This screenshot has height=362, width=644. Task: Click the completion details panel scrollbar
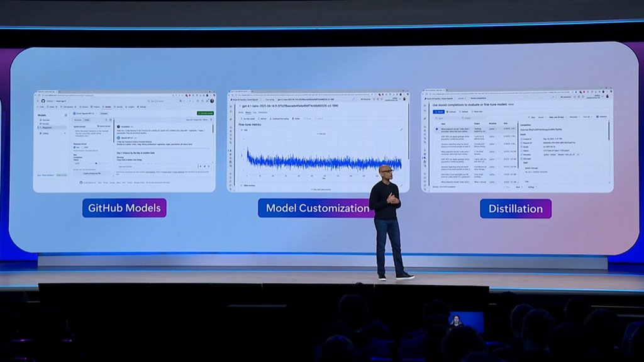[609, 131]
